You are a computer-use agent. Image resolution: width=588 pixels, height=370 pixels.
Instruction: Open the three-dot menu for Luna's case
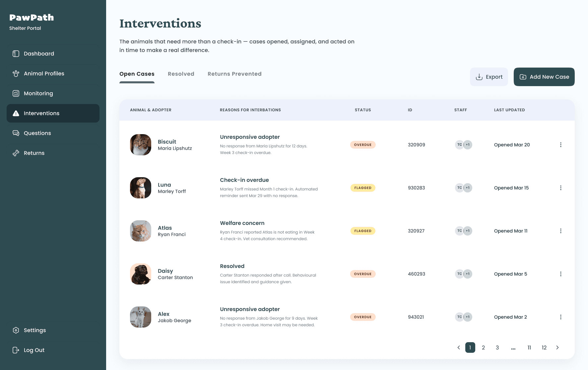click(x=561, y=188)
